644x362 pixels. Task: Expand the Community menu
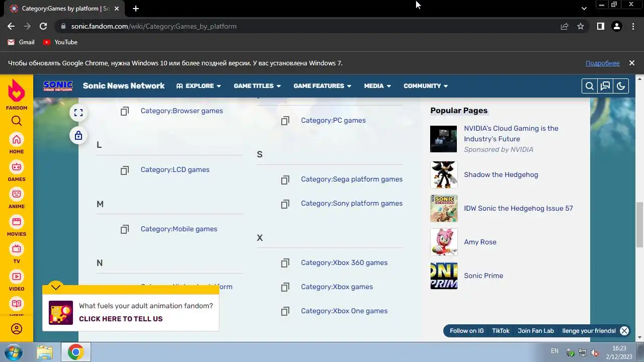[426, 86]
